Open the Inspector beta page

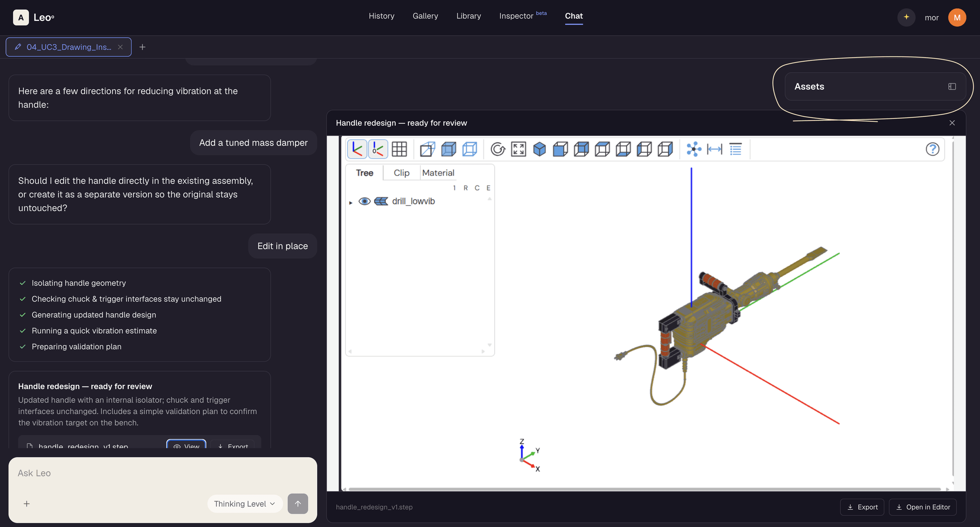(523, 16)
